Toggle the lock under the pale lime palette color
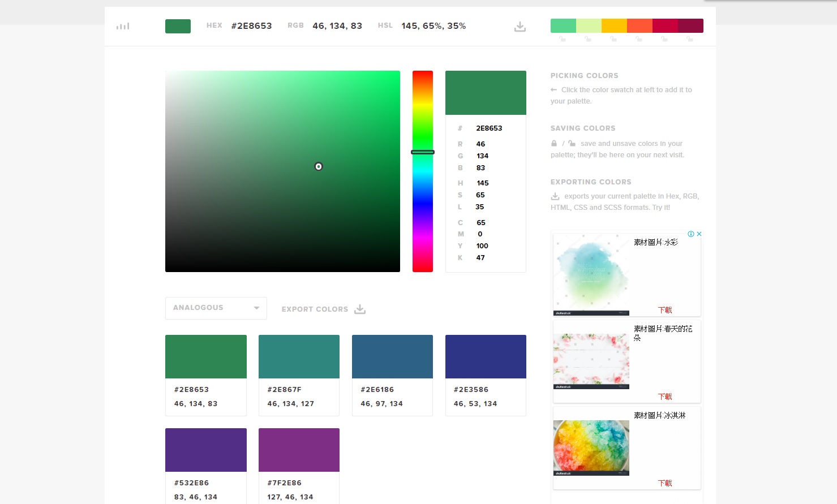This screenshot has height=504, width=837. (588, 39)
